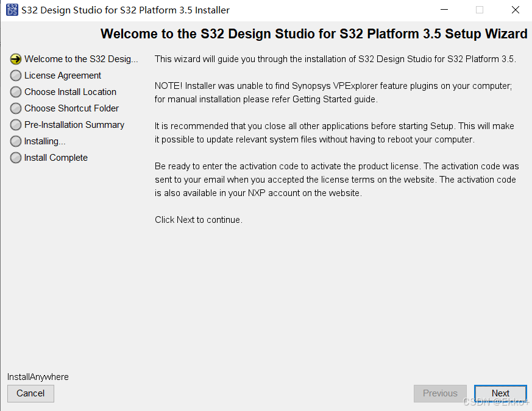
Task: Click the 'This wizard will guide you' sentence
Action: 335,59
